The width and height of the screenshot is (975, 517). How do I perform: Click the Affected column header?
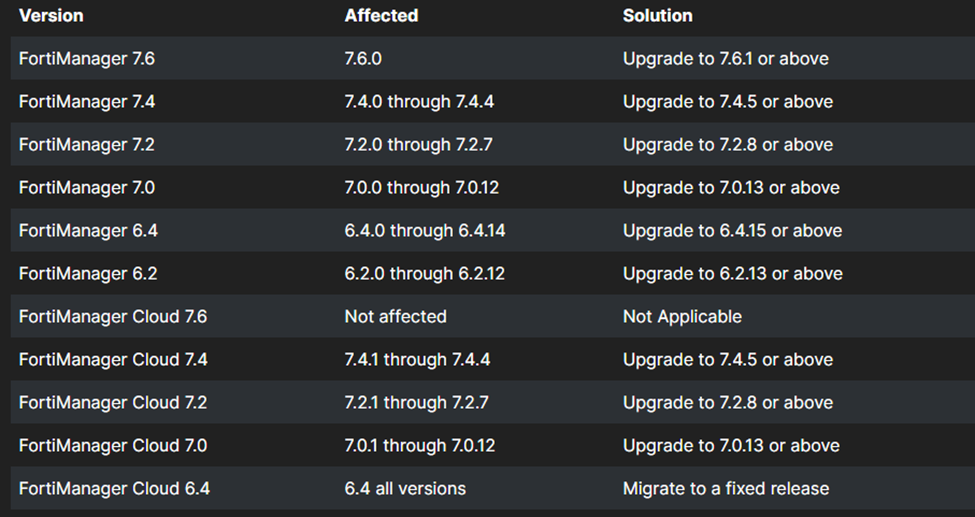click(381, 16)
